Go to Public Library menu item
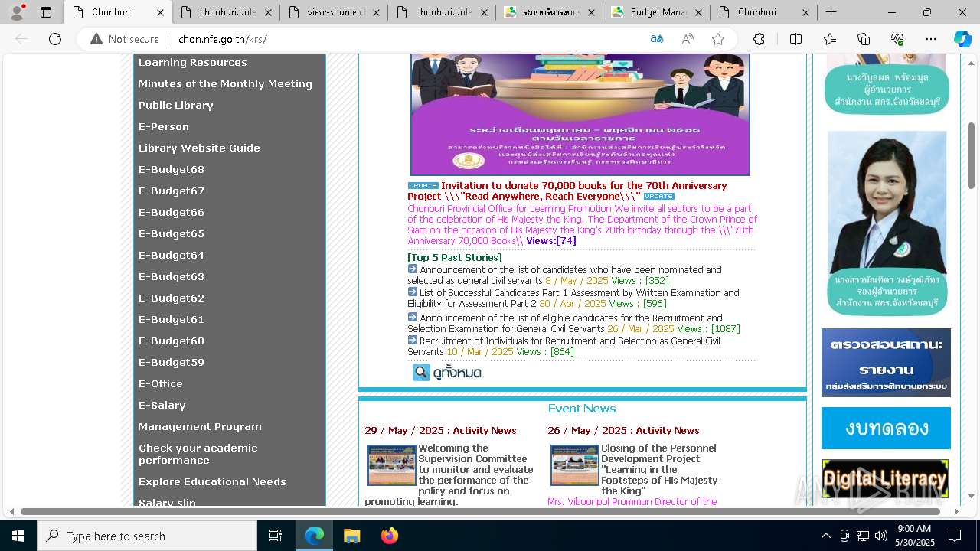 click(176, 106)
